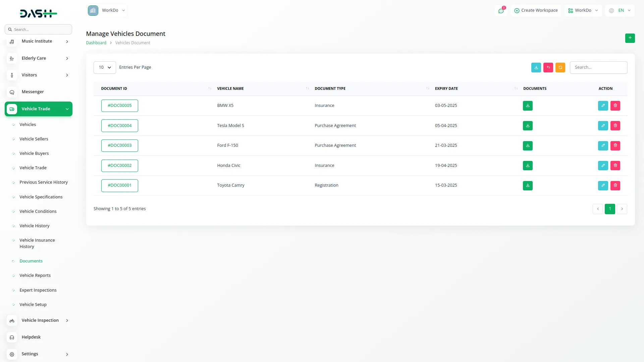This screenshot has height=362, width=644.
Task: Download the Toyota Camry registration document
Action: [528, 185]
